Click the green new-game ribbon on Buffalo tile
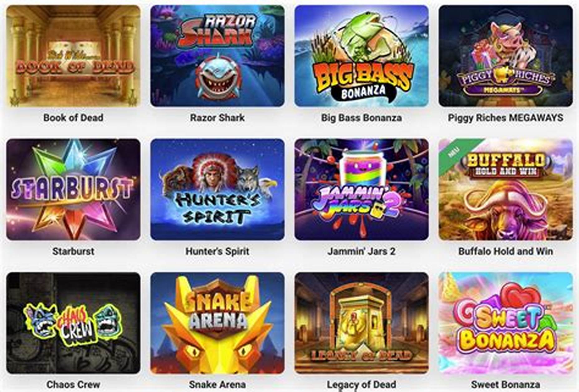Viewport: 579px width, 392px height. (x=452, y=153)
